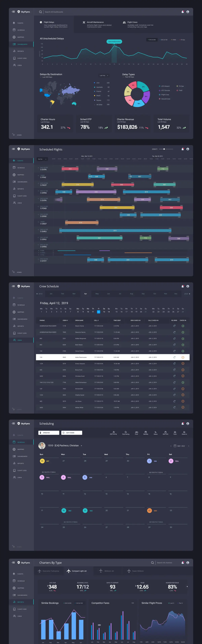
Task: Open crew member dropdown next to Pacheco, Christian
Action: point(81,446)
